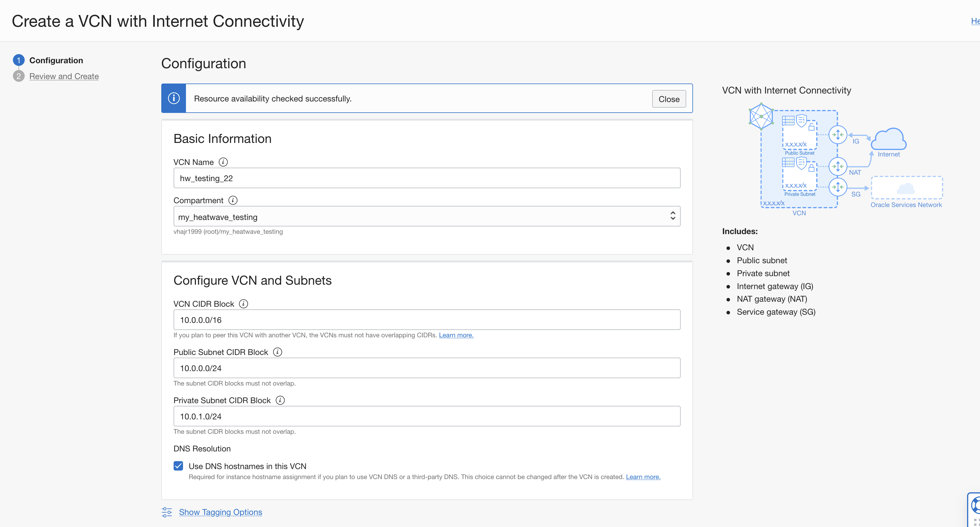Click the VCN CIDR Block info icon
The width and height of the screenshot is (980, 527).
coord(244,304)
